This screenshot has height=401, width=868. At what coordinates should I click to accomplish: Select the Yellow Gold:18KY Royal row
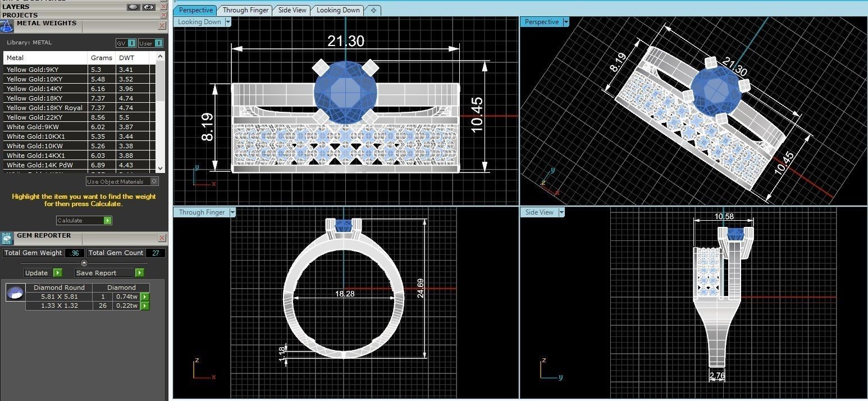(78, 108)
